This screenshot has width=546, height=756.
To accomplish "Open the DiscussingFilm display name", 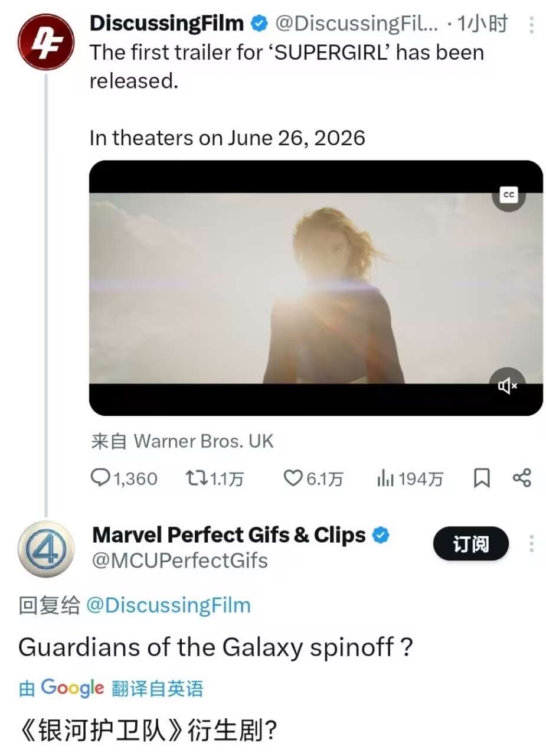I will (166, 24).
